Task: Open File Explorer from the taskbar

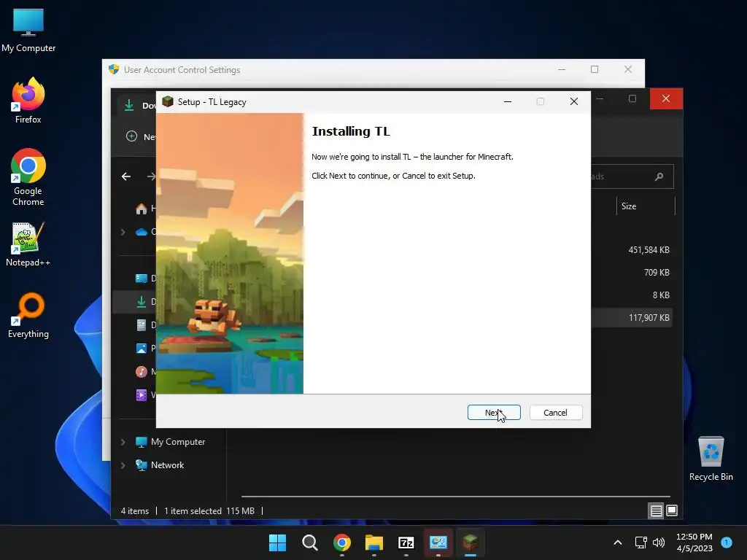Action: 374,542
